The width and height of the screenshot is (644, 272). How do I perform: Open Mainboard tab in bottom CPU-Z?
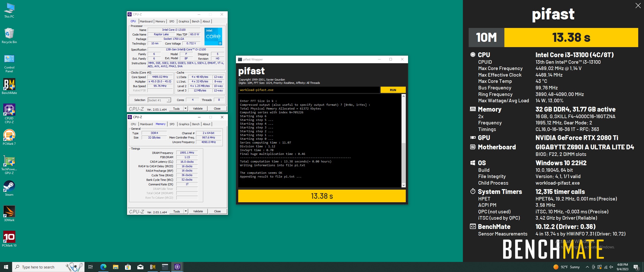click(146, 124)
